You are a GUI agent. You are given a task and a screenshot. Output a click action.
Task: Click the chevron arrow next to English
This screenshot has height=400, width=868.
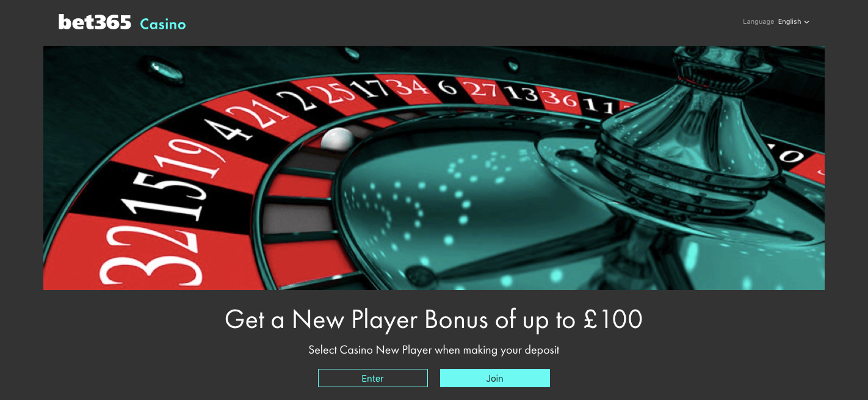pos(807,22)
